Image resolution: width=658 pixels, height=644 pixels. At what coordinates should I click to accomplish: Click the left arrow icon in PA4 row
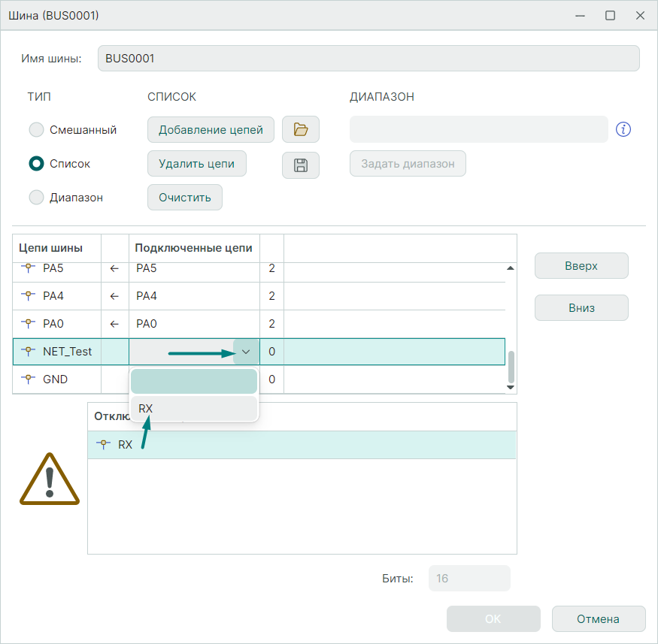tap(114, 296)
